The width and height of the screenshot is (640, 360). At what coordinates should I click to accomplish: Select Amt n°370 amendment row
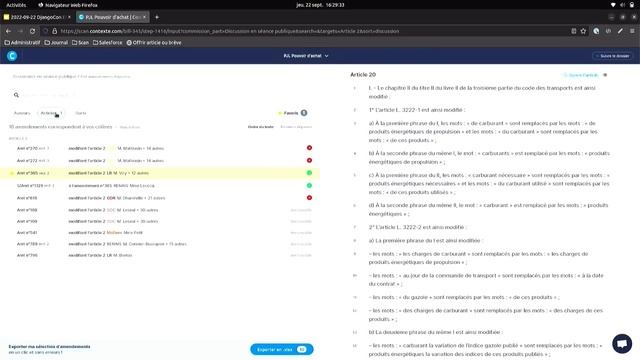click(x=160, y=148)
